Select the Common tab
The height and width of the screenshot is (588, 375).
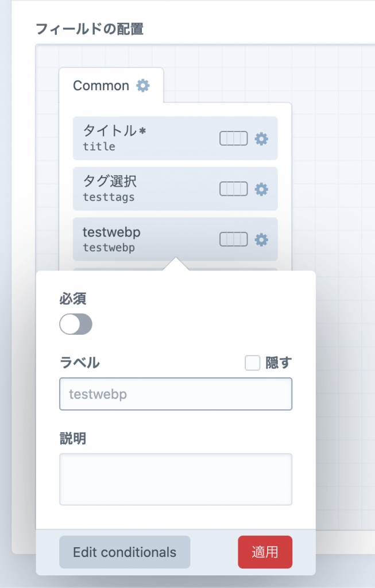click(x=101, y=86)
